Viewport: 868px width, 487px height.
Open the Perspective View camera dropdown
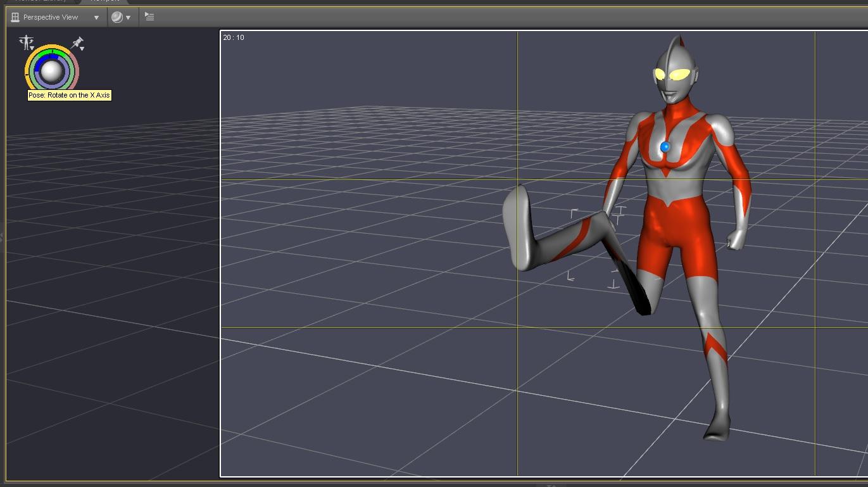click(x=56, y=17)
